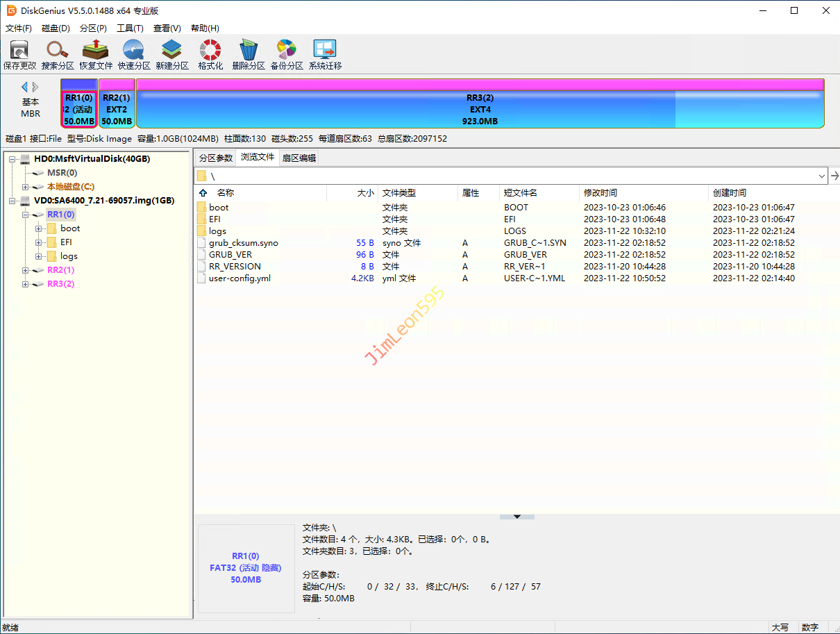Open the Tools (工具) menu
The height and width of the screenshot is (634, 840).
pyautogui.click(x=130, y=28)
